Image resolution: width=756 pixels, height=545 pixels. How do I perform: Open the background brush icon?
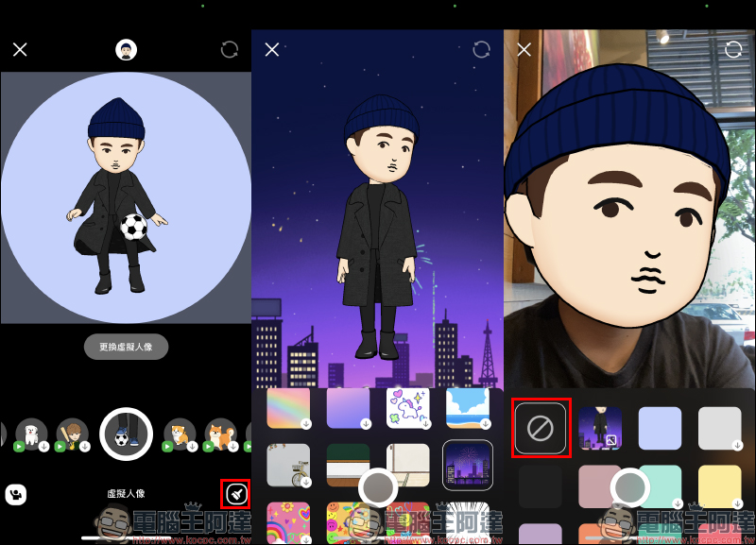tap(236, 494)
